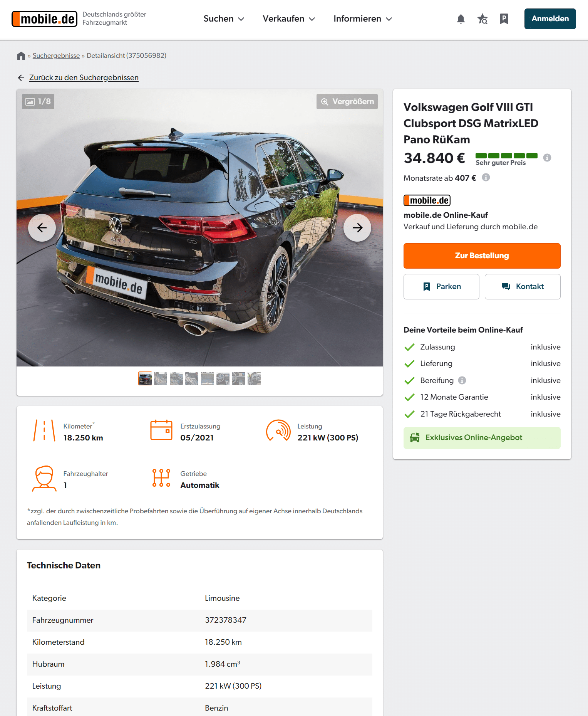This screenshot has height=716, width=588.
Task: Go to home via house breadcrumb icon
Action: point(21,55)
